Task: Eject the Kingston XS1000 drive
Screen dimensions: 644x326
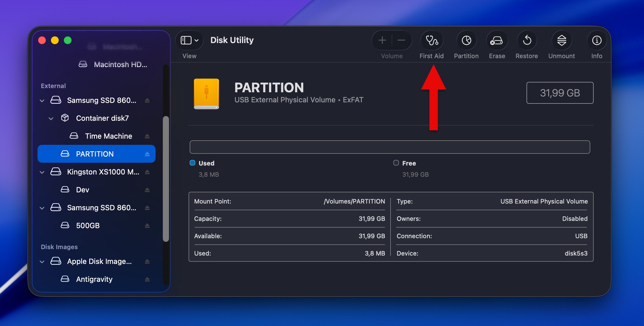Action: (148, 172)
